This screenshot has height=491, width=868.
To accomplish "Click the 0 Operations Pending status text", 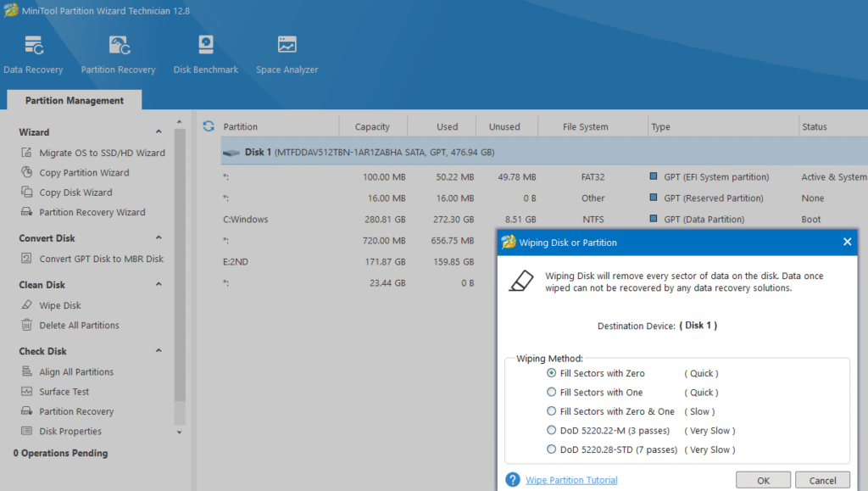I will (60, 453).
